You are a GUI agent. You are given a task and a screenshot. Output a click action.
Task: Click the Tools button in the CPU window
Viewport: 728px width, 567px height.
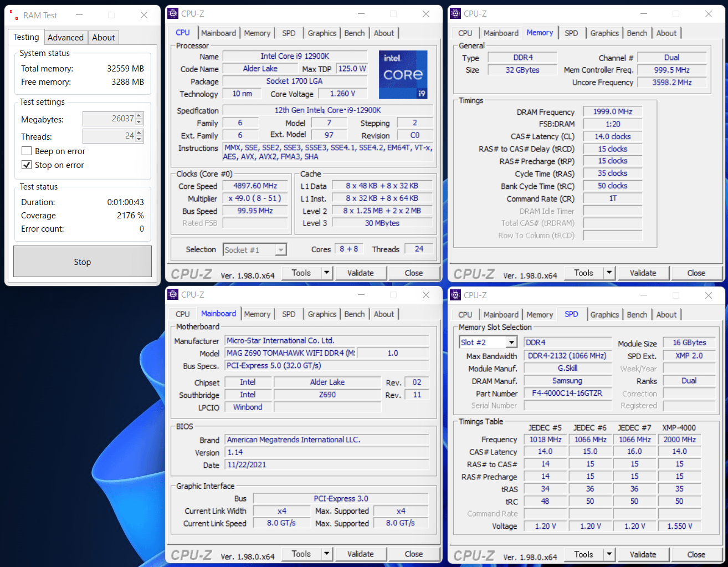click(x=301, y=273)
